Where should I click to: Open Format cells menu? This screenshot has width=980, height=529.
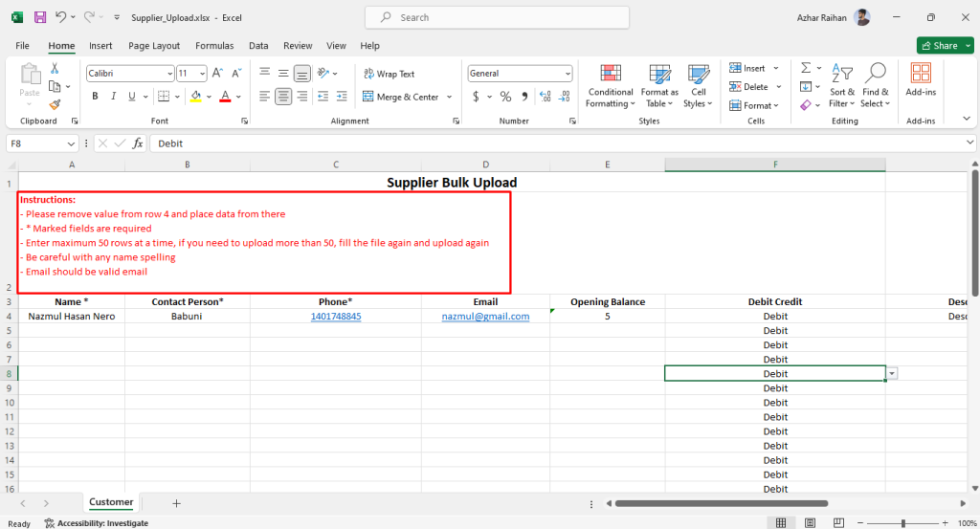754,105
